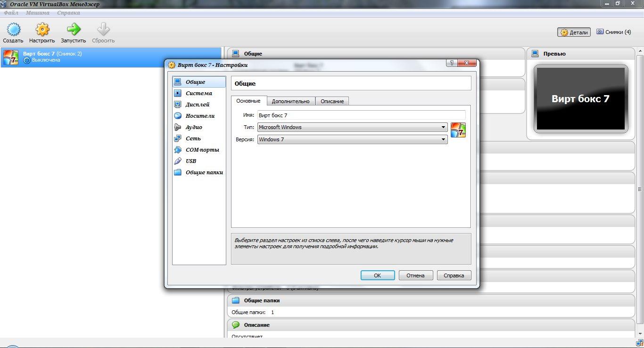Viewport: 644px width, 348px height.
Task: Switch to the Описание tab
Action: pos(332,101)
